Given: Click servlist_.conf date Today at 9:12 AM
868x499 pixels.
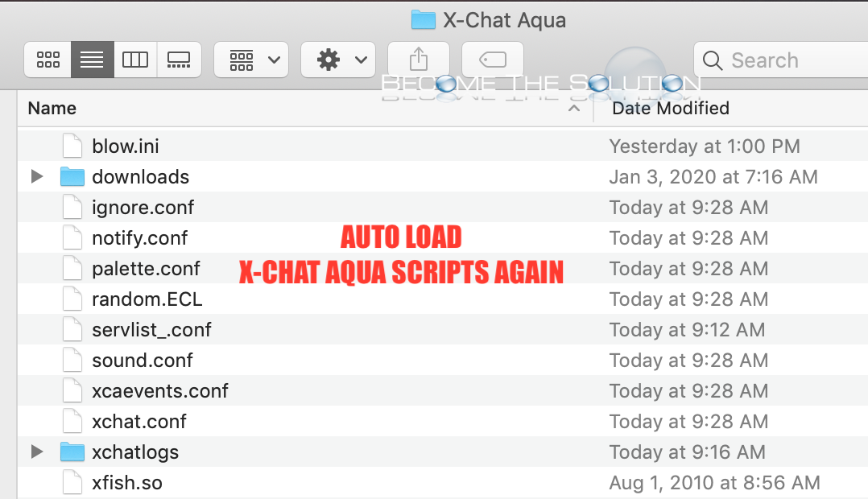Looking at the screenshot, I should click(687, 330).
